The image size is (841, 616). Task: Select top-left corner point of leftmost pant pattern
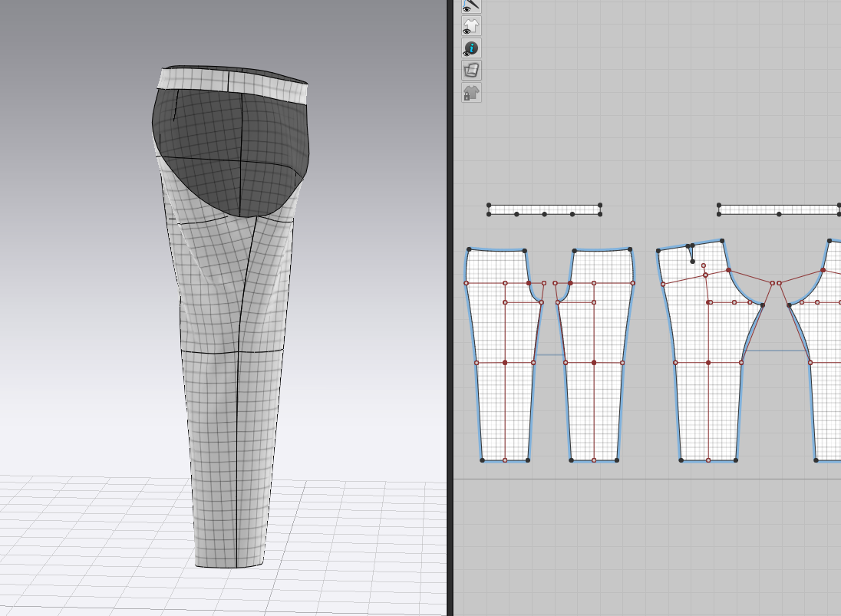pyautogui.click(x=469, y=249)
